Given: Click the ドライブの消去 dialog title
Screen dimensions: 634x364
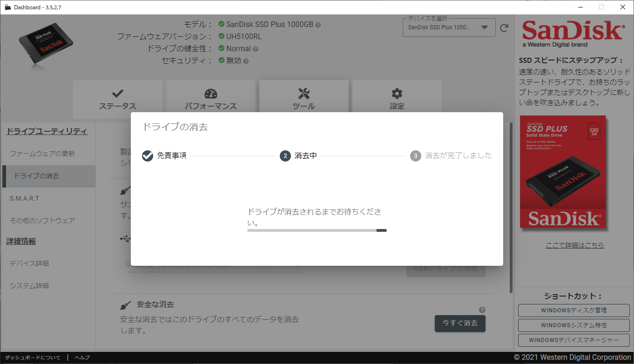Looking at the screenshot, I should tap(175, 127).
